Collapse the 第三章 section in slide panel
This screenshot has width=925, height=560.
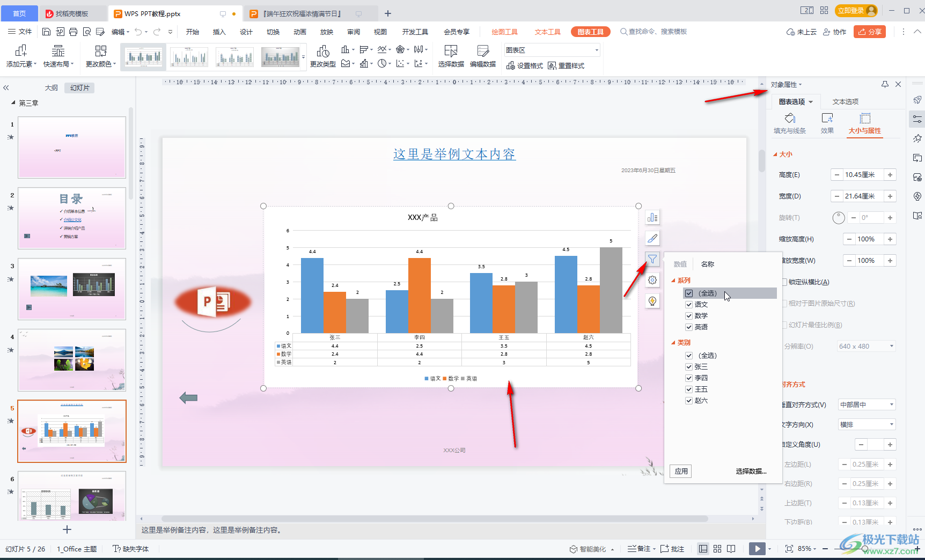coord(13,102)
